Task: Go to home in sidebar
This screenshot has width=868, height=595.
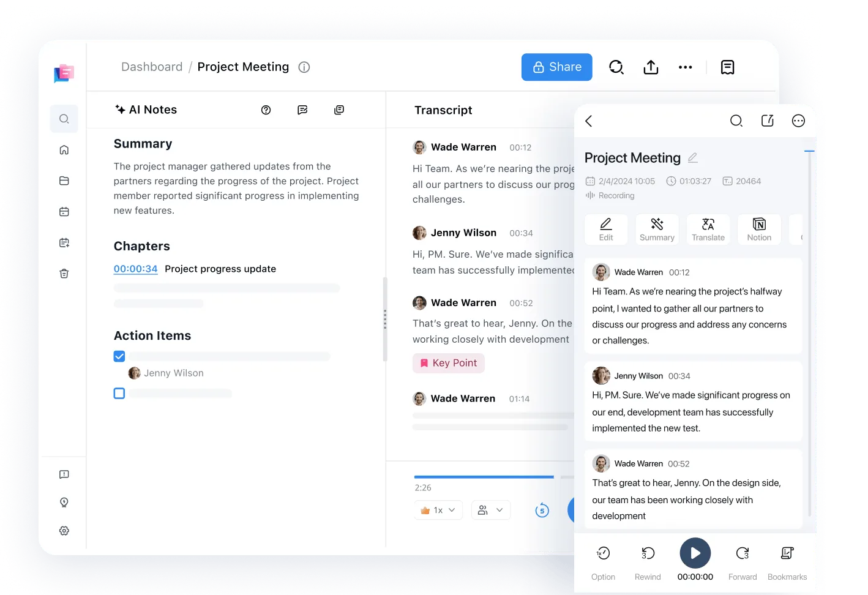Action: click(x=64, y=150)
